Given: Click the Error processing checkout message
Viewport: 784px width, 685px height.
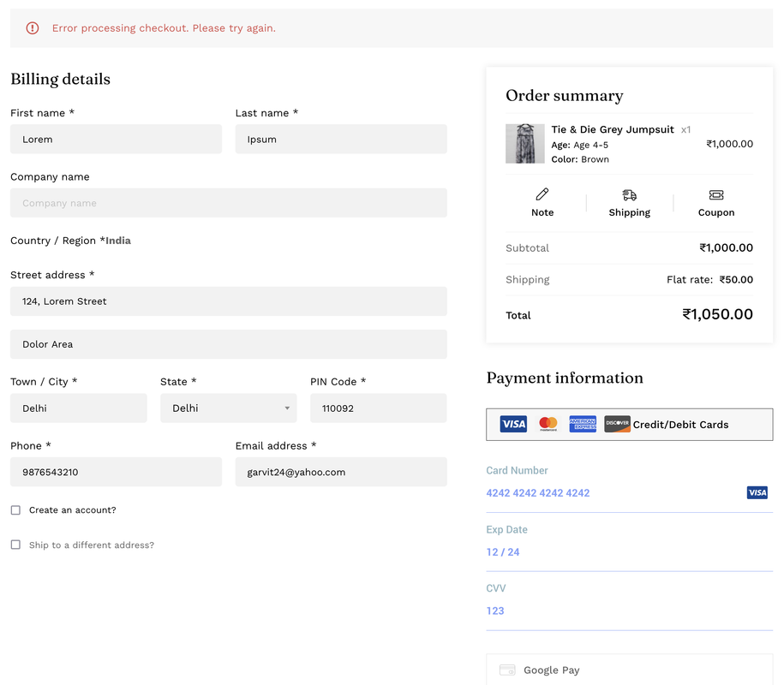Looking at the screenshot, I should 164,28.
